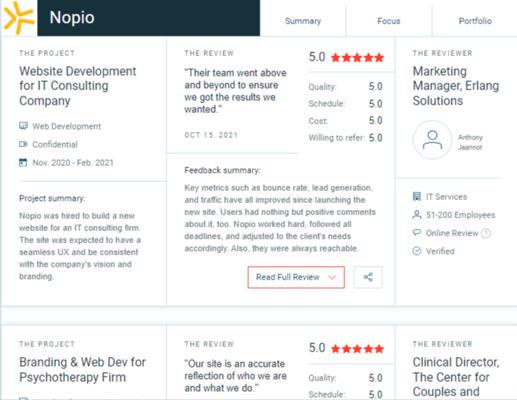Viewport: 517px width, 400px height.
Task: Click the IT Services building icon
Action: 417,196
